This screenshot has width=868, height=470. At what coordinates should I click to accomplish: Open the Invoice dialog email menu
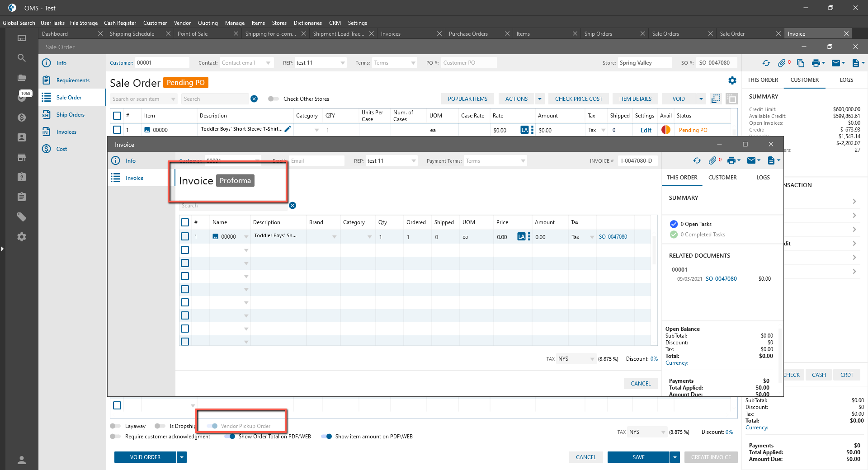(x=754, y=161)
